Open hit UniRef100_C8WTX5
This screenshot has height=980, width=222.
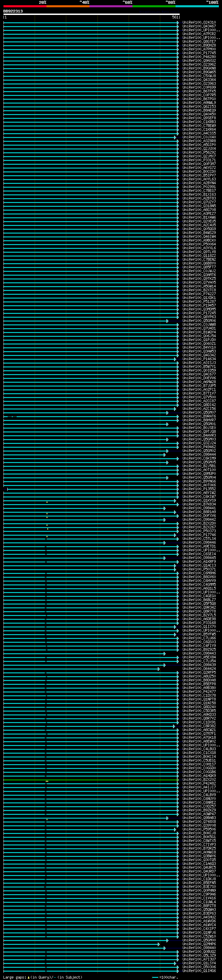point(199,840)
